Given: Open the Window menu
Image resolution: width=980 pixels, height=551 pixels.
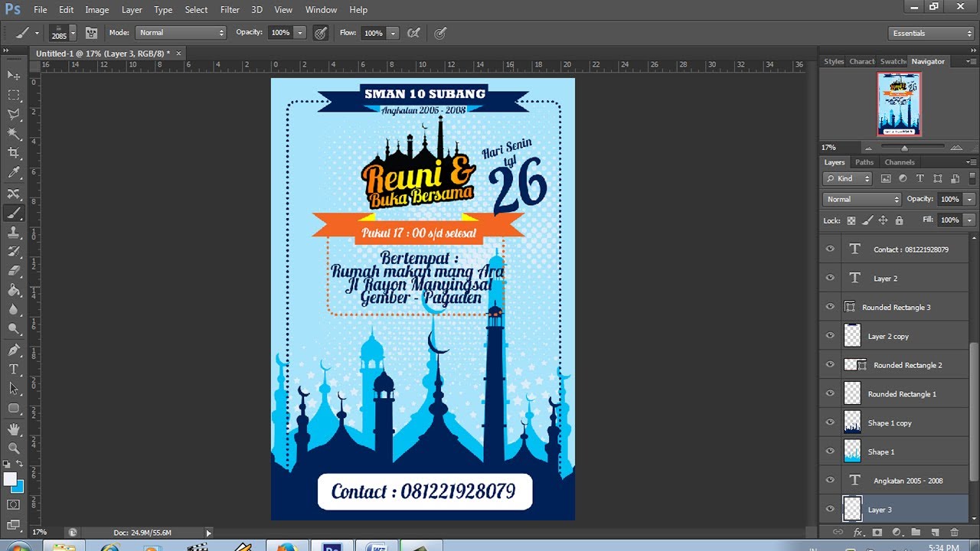Looking at the screenshot, I should click(x=321, y=10).
